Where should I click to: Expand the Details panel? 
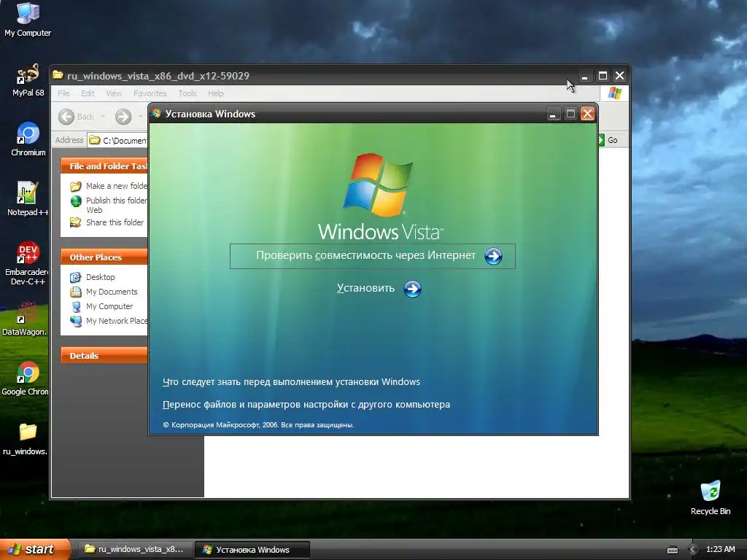[x=104, y=356]
